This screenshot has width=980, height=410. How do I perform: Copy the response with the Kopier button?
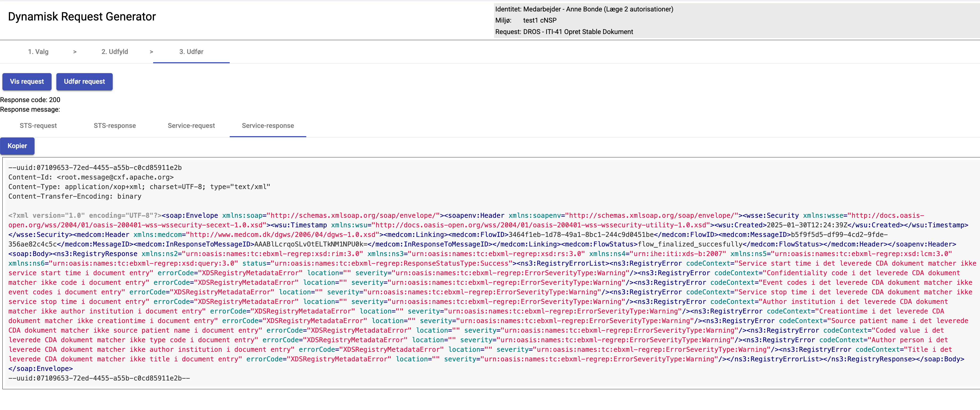coord(17,146)
